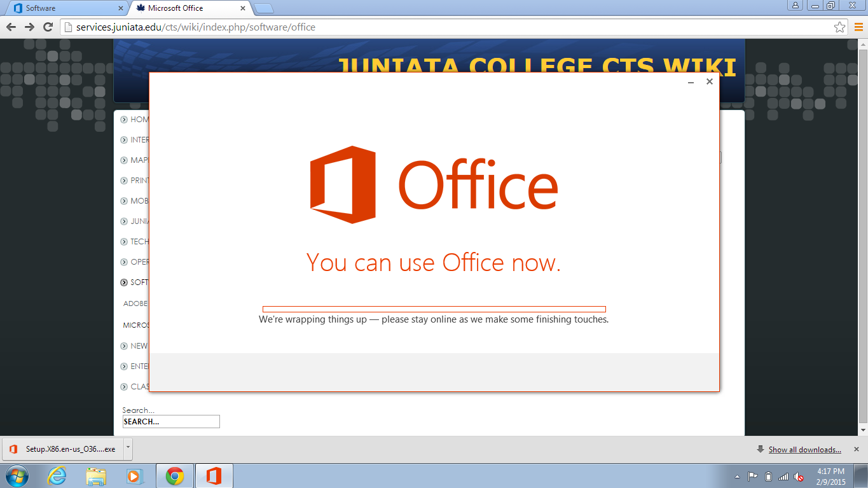Select the Microsoft Office tab

coord(189,8)
